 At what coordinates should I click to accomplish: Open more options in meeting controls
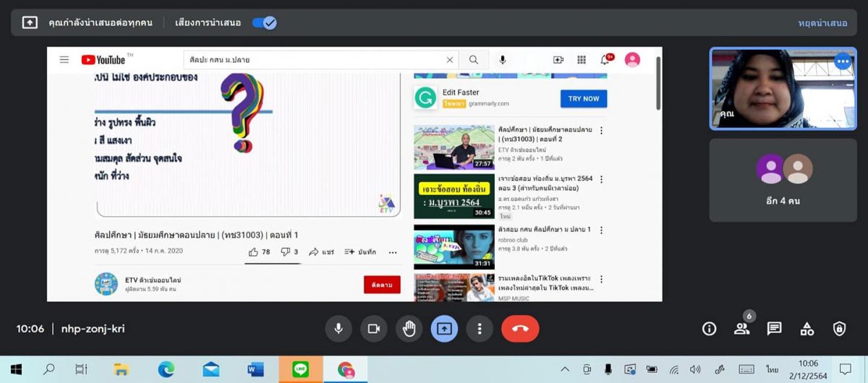(479, 329)
